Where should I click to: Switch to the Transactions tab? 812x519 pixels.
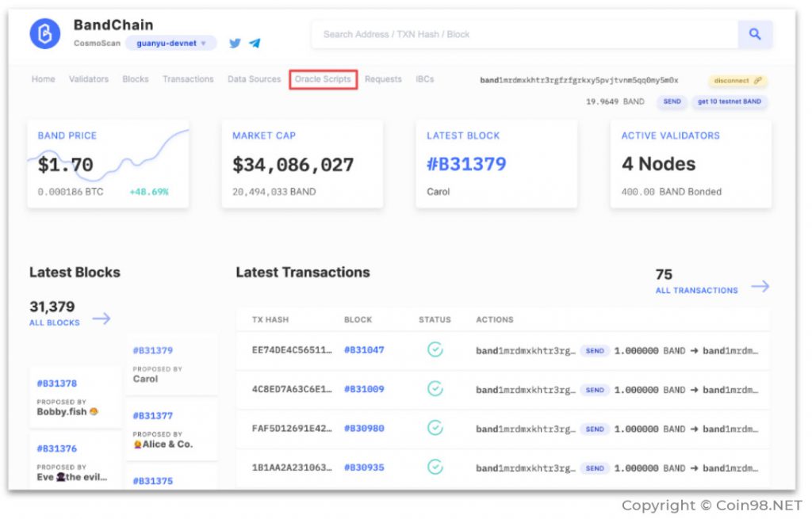click(188, 79)
